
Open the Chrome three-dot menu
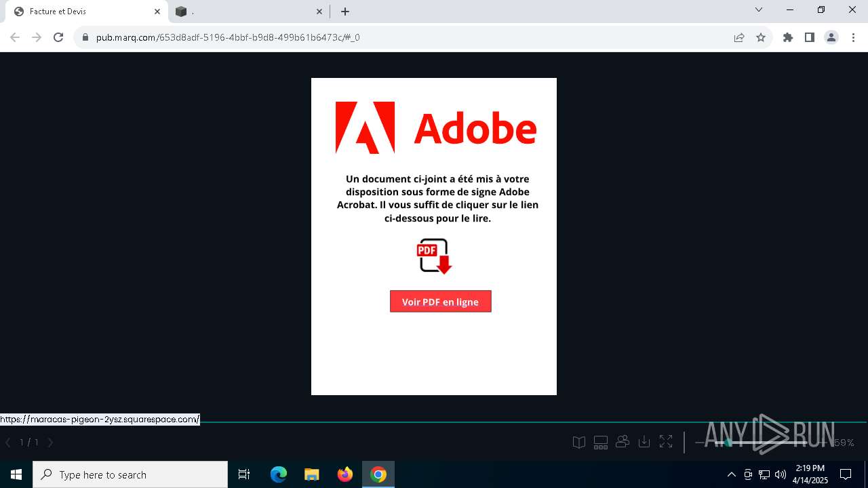point(853,37)
